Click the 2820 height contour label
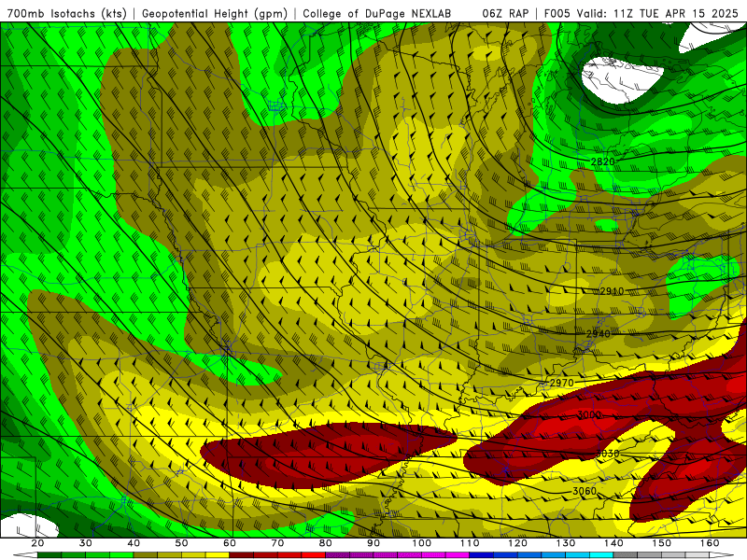Image resolution: width=747 pixels, height=560 pixels. 602,161
